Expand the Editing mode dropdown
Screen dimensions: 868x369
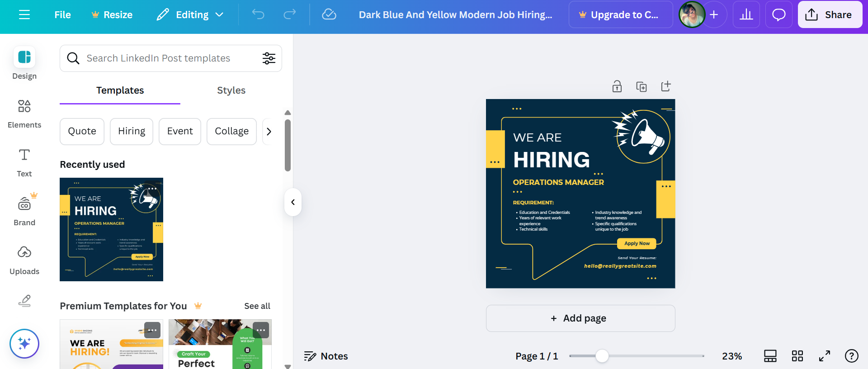point(190,14)
